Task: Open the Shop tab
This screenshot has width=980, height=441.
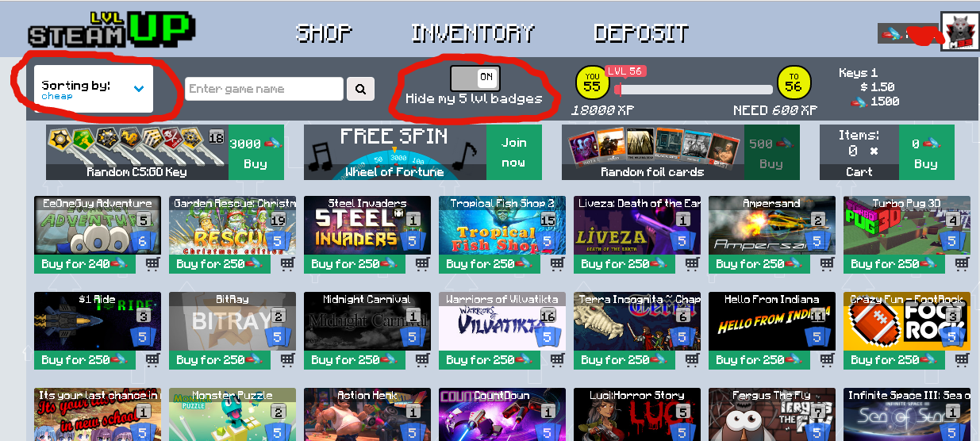Action: tap(324, 33)
